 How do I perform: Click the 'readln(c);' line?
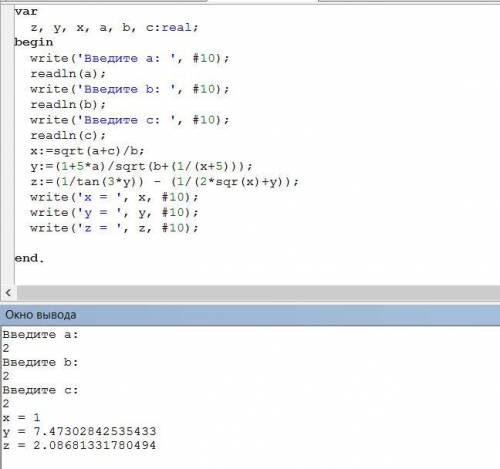68,135
